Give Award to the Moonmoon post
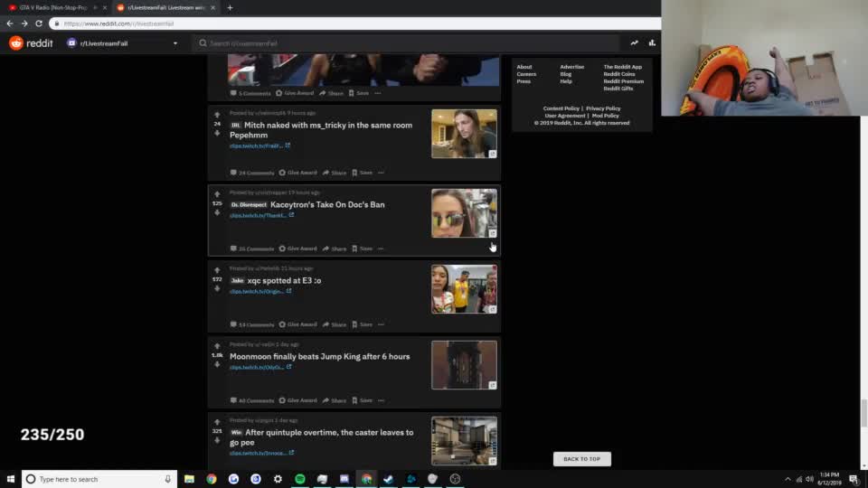 (x=297, y=400)
